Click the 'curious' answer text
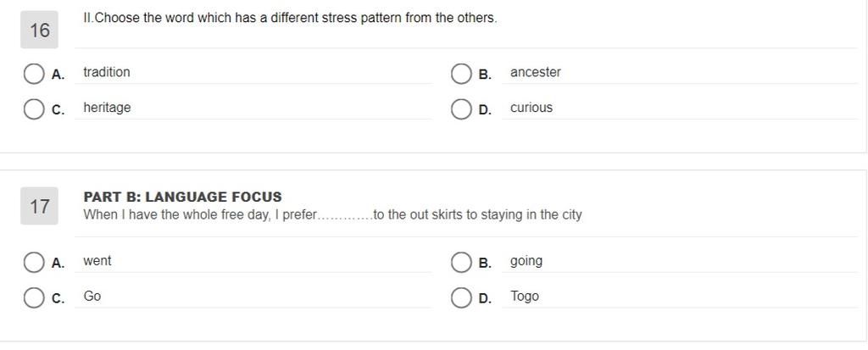This screenshot has width=868, height=350. 531,108
